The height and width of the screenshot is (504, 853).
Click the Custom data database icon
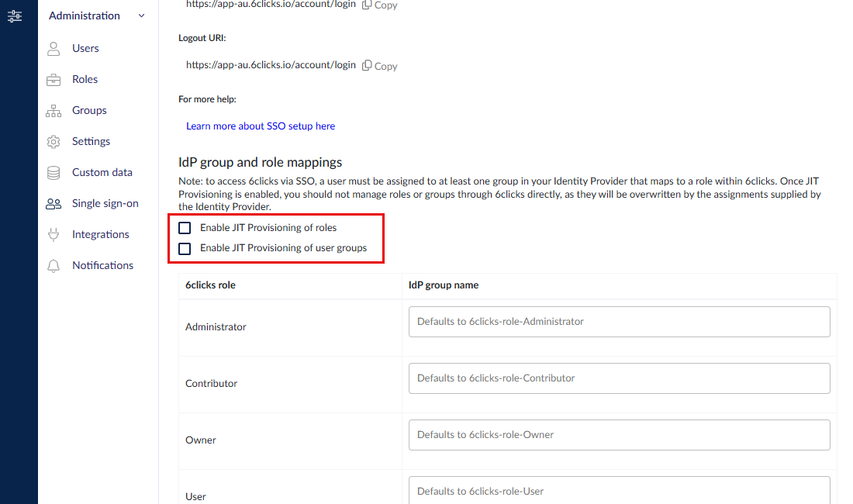pyautogui.click(x=54, y=173)
